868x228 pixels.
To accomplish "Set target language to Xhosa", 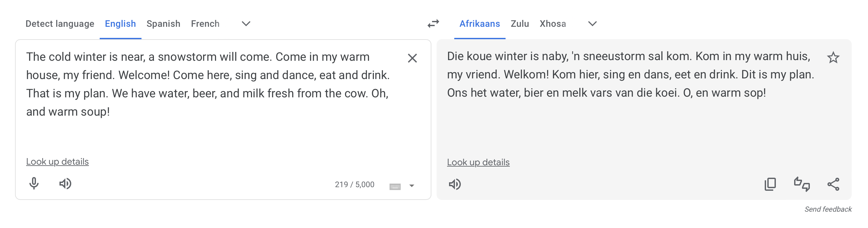I will [x=553, y=24].
